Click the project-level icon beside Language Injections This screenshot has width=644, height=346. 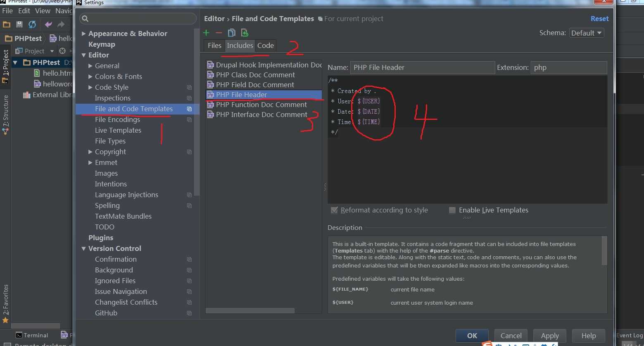189,195
